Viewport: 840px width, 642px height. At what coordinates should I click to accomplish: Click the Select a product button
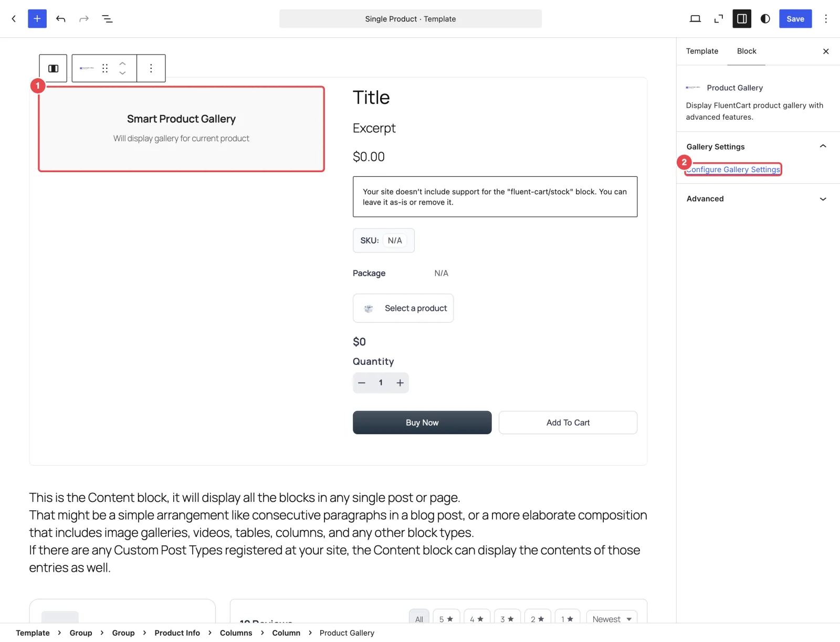403,308
